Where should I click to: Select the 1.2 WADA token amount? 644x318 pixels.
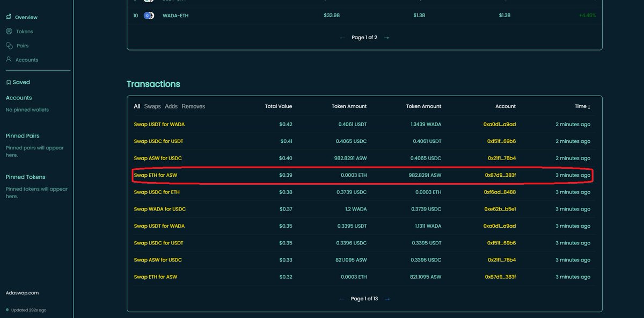click(x=355, y=209)
